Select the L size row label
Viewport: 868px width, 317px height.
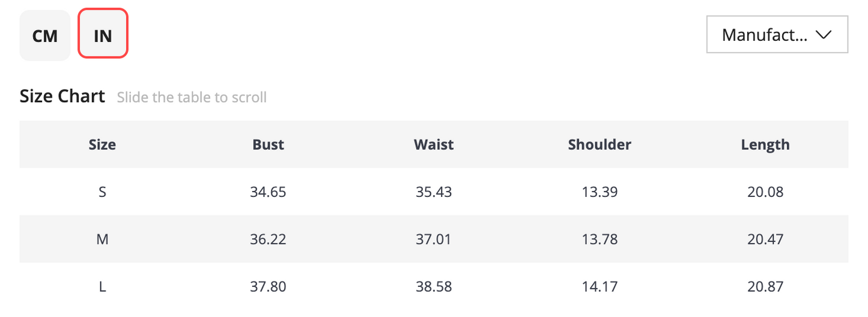pyautogui.click(x=102, y=287)
